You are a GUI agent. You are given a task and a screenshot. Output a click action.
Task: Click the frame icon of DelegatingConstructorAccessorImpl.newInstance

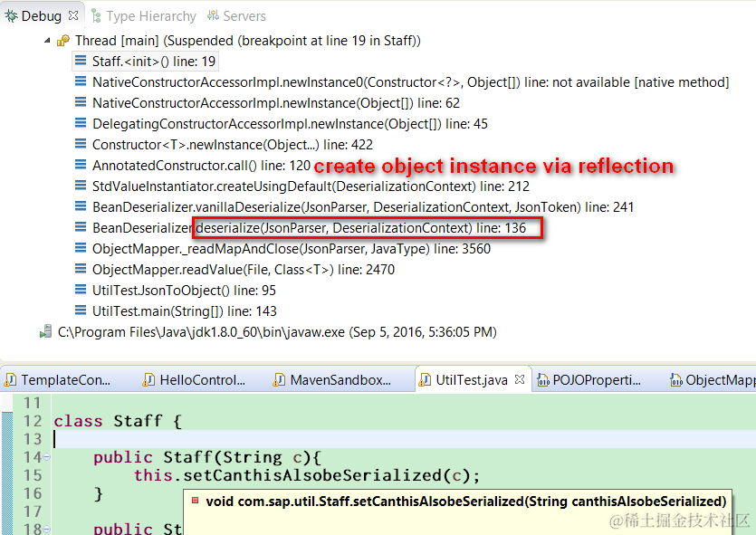[x=81, y=123]
